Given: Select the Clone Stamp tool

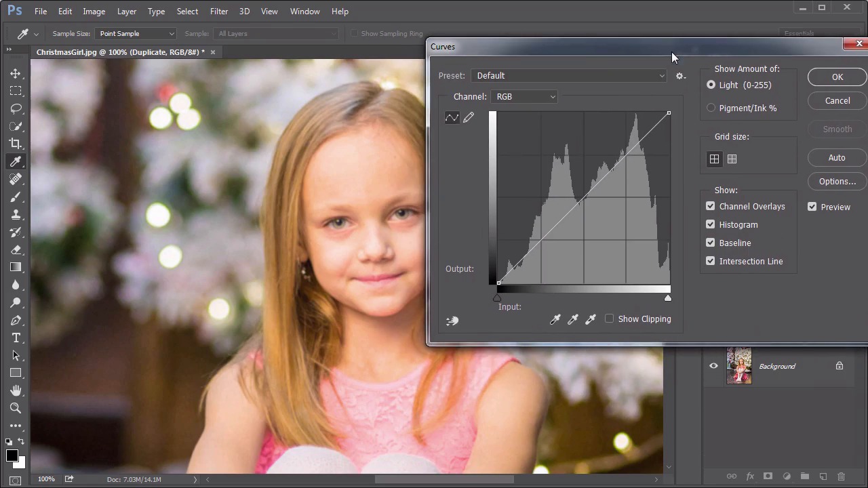Looking at the screenshot, I should 16,214.
